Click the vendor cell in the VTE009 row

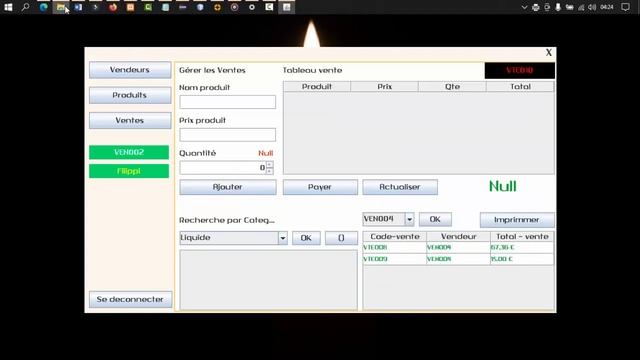point(458,259)
